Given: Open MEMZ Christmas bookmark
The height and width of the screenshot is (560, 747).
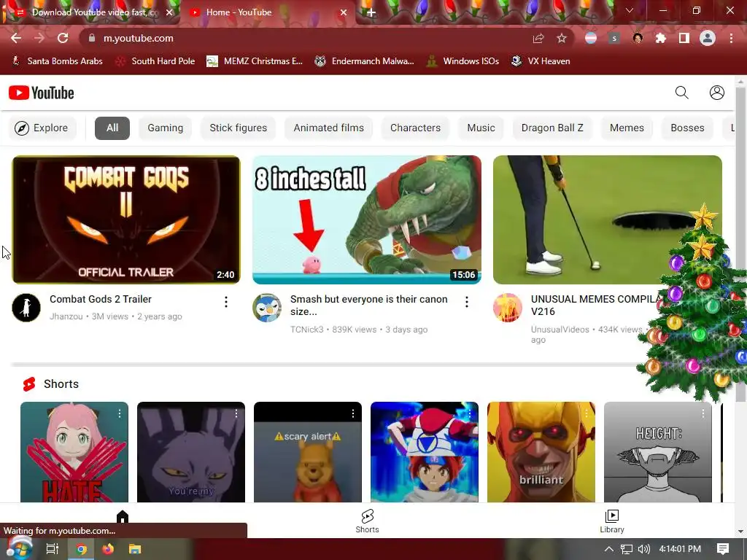Looking at the screenshot, I should click(x=255, y=61).
